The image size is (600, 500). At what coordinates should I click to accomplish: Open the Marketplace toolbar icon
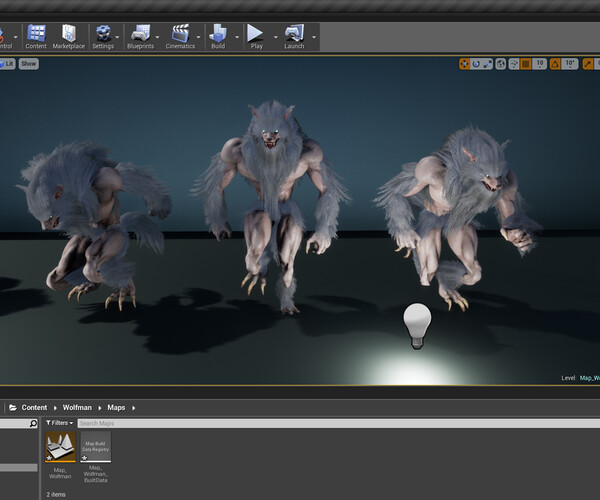(68, 37)
